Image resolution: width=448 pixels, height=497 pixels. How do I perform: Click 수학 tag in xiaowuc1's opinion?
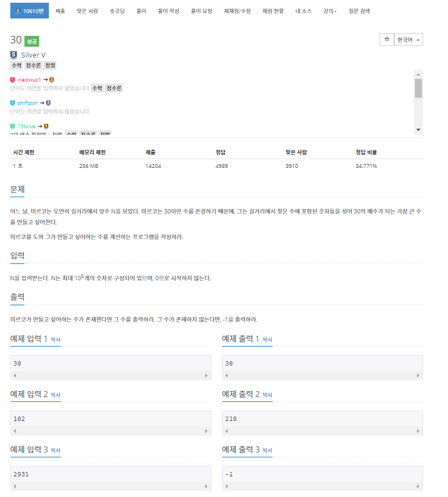click(x=97, y=88)
